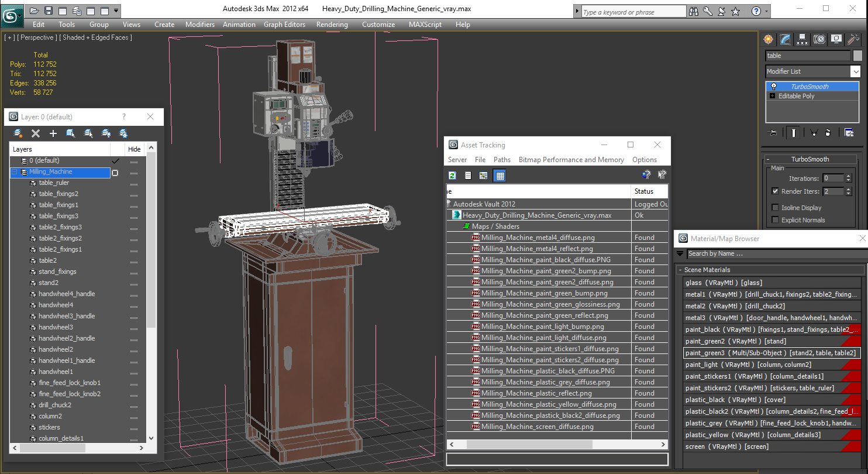Expand the InfoCenter search arrow left of keyword field

tap(578, 12)
